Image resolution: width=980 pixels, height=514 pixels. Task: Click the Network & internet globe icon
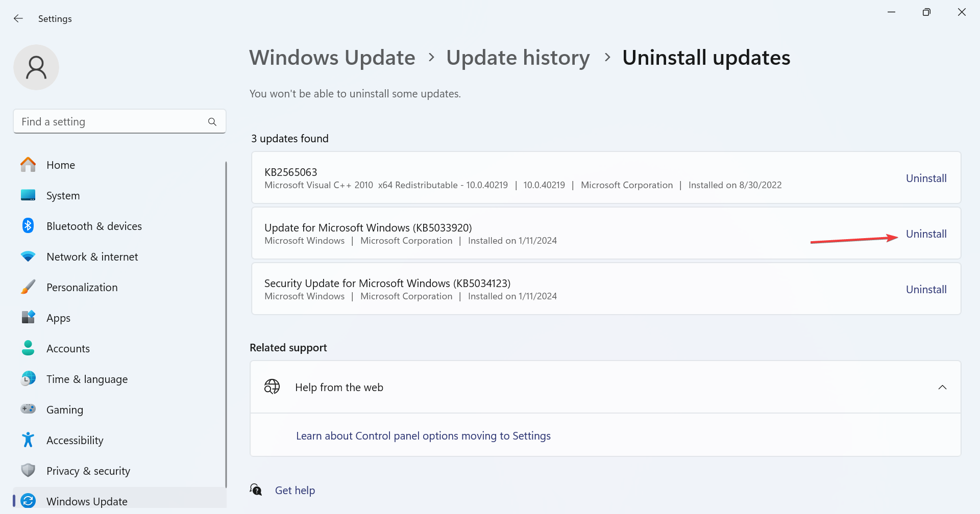click(x=28, y=256)
